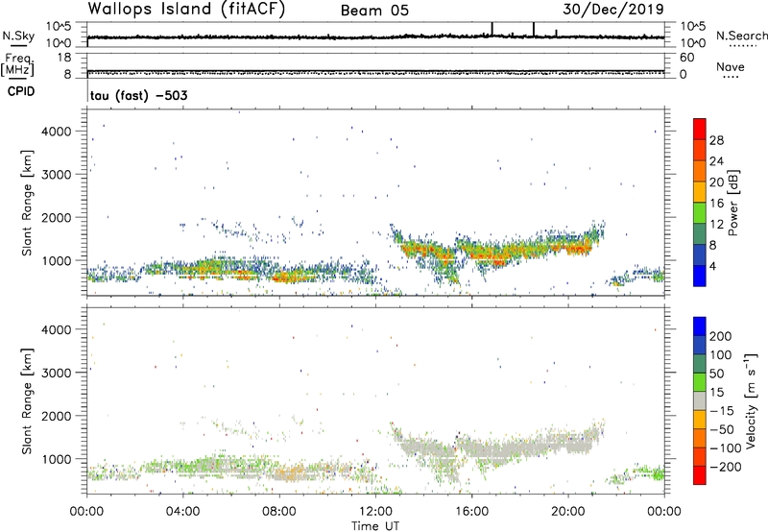Click the power colorbar value '4'
The height and width of the screenshot is (532, 768).
coord(713,267)
